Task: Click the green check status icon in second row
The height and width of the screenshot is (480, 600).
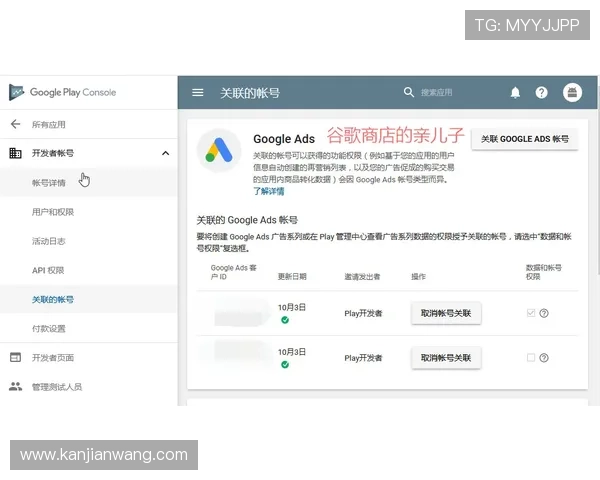Action: click(285, 364)
